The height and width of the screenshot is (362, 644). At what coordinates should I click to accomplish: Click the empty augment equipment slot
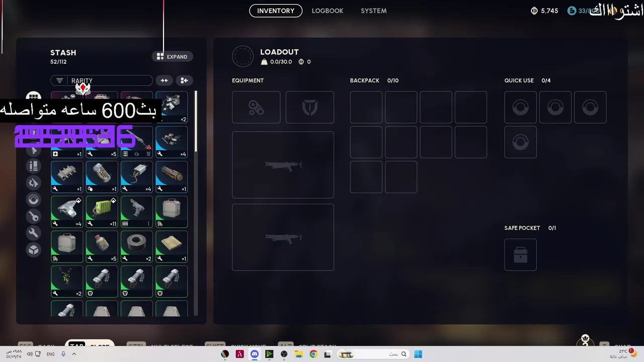coord(256,107)
